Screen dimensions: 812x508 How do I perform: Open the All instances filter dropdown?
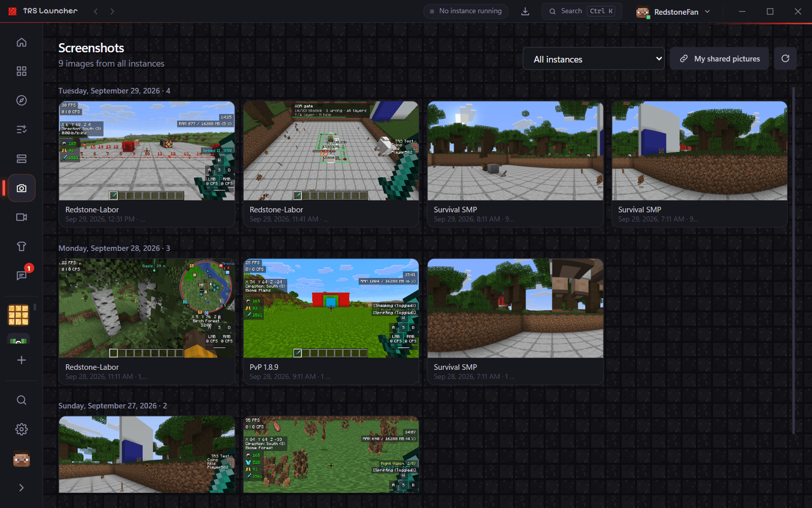tap(594, 59)
